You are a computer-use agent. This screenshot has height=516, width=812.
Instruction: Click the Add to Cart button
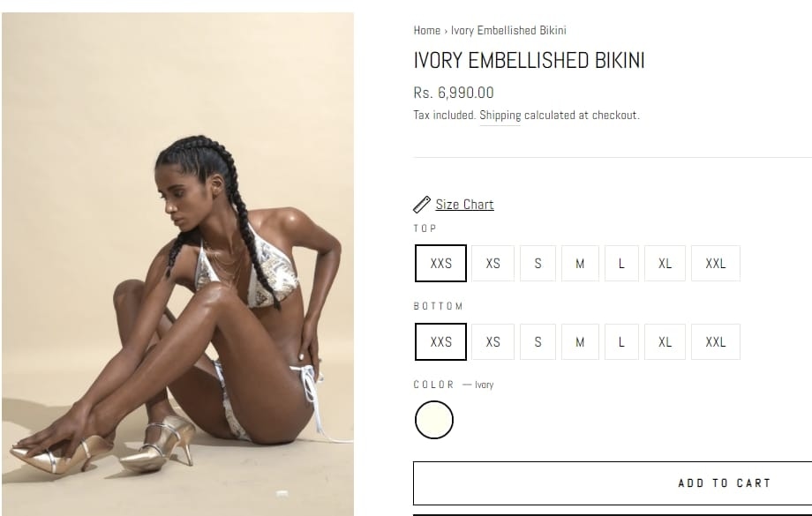613,483
